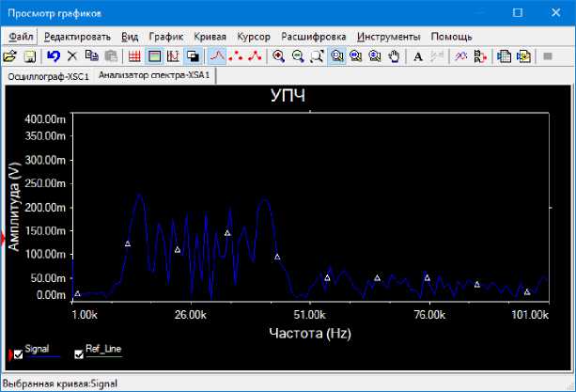Screen dimensions: 576x392
Task: Click the black-on-white background toggle icon
Action: [x=193, y=56]
